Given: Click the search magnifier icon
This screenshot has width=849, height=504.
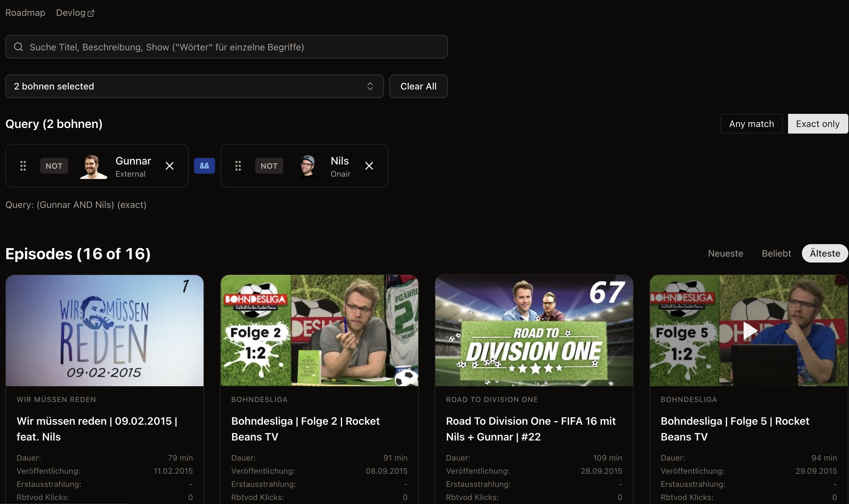Looking at the screenshot, I should 18,47.
